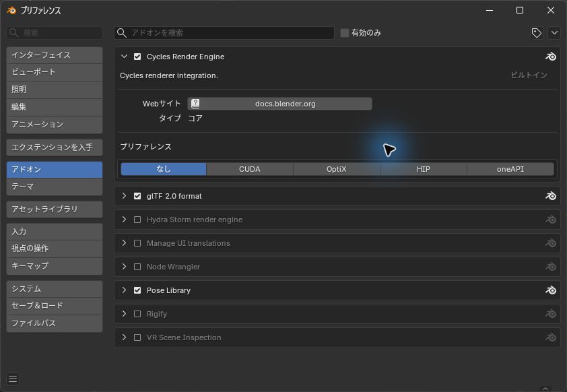Open the エクステンションを入手 section
The image size is (567, 392).
[x=55, y=148]
